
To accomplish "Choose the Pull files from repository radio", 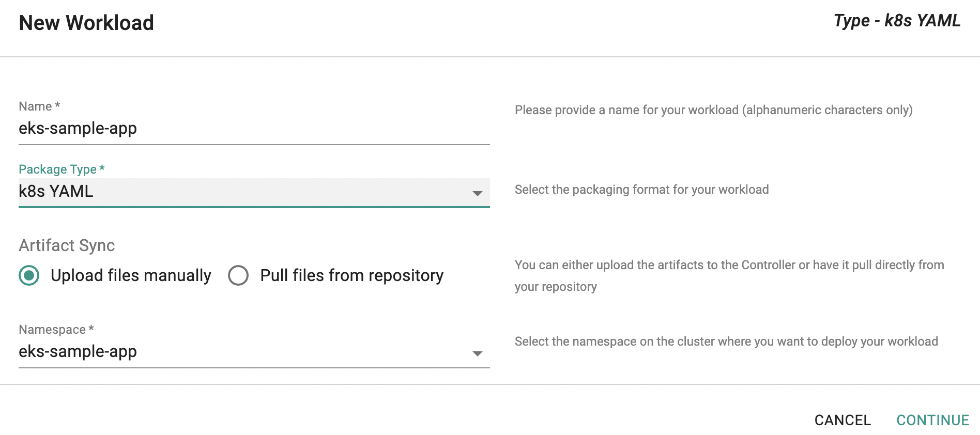I will point(238,275).
